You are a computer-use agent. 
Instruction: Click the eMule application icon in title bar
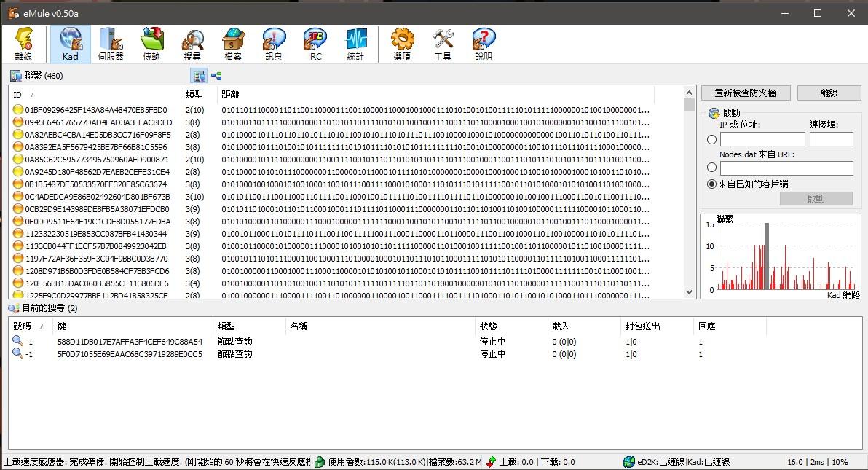click(x=14, y=13)
